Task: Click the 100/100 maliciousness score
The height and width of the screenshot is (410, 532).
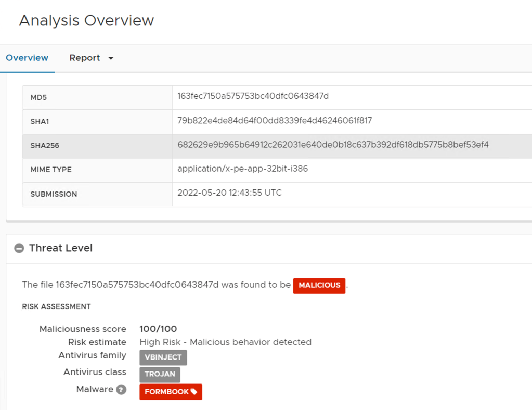Action: pyautogui.click(x=158, y=329)
